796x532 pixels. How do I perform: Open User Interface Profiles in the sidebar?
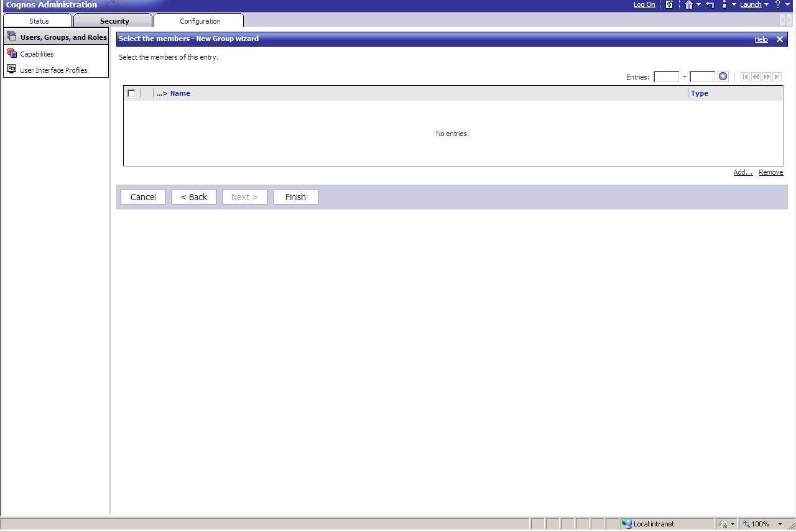(53, 70)
